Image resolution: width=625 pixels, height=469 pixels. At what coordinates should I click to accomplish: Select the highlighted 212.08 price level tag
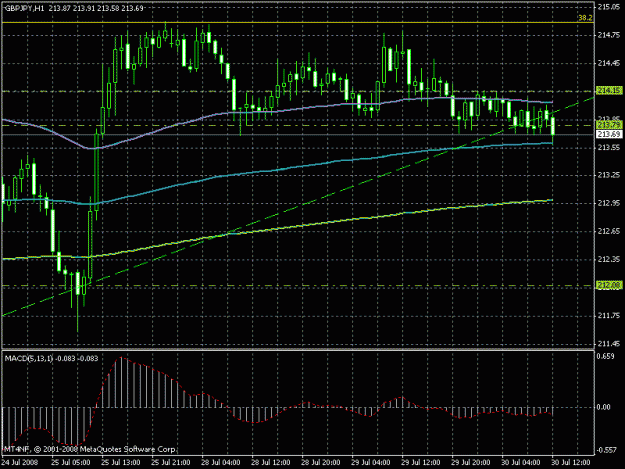(x=609, y=285)
